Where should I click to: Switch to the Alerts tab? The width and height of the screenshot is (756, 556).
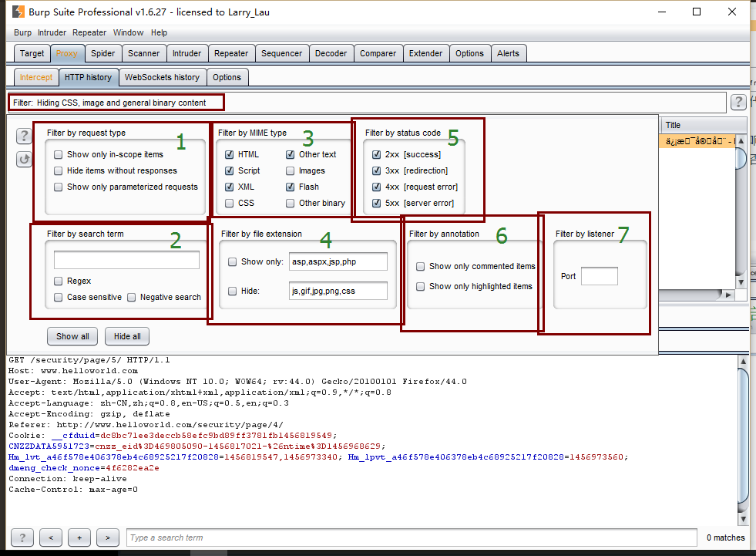pos(508,53)
